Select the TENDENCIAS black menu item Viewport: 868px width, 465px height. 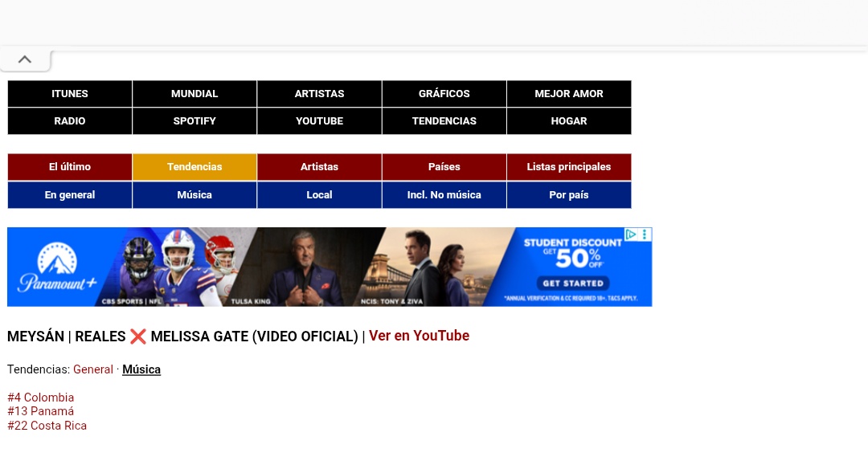(444, 121)
